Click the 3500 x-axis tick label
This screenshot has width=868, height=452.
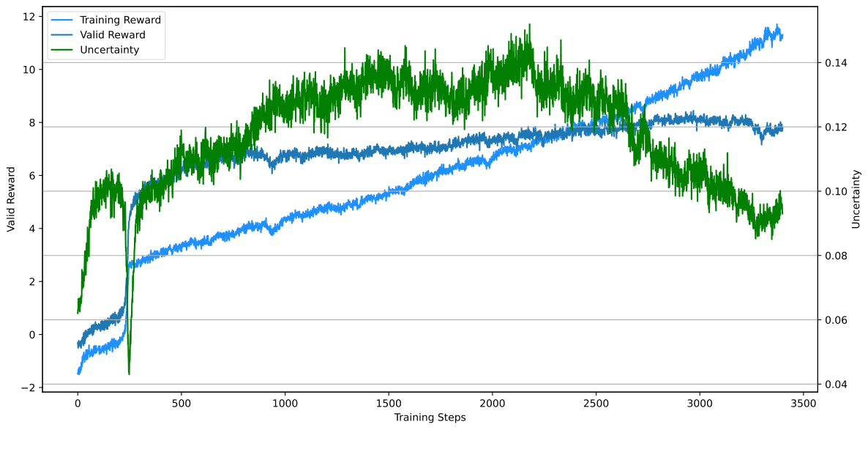[803, 403]
